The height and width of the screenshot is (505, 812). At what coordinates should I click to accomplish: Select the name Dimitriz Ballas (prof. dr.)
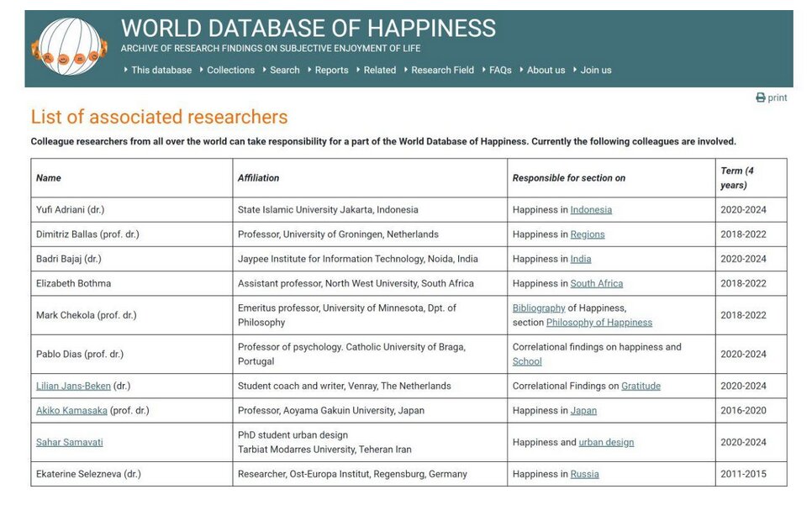point(87,234)
